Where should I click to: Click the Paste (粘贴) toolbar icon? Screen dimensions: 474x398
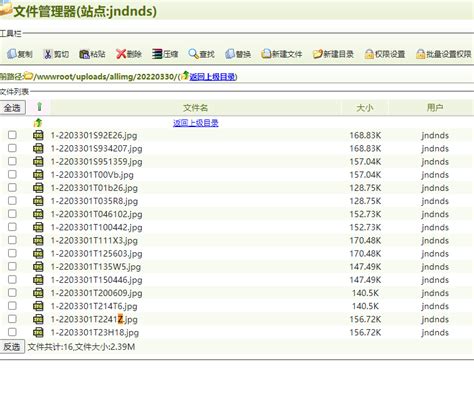pos(84,54)
